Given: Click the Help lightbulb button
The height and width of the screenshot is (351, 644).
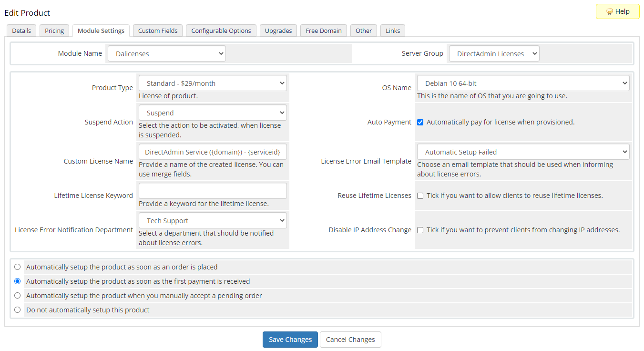Looking at the screenshot, I should point(617,11).
